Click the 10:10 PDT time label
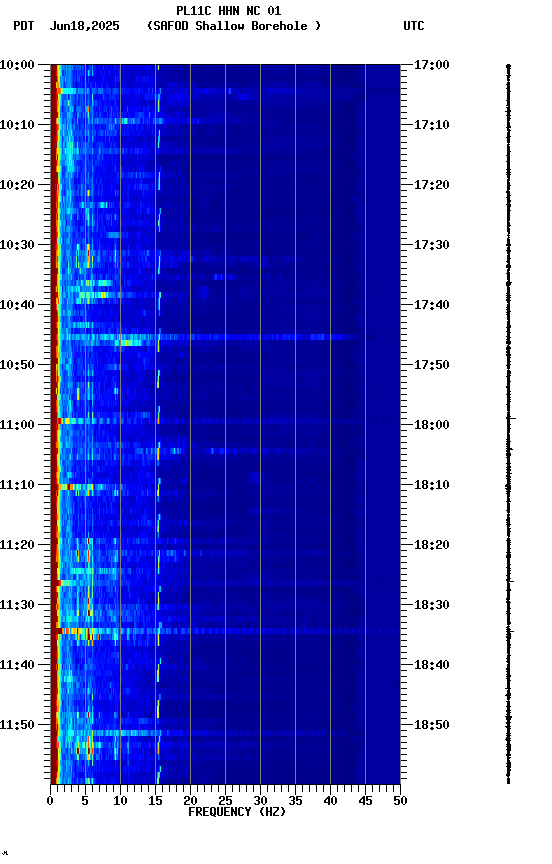 [x=17, y=125]
